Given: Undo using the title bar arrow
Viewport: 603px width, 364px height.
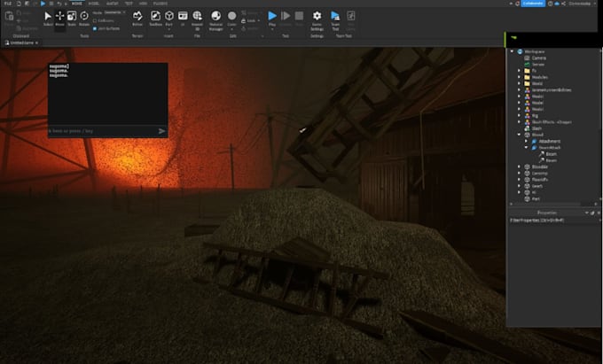Looking at the screenshot, I should [x=59, y=4].
